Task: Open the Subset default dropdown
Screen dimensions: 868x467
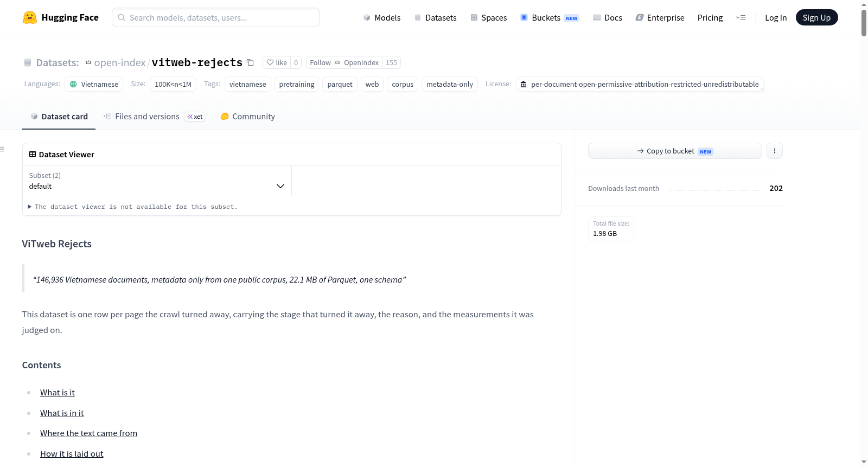Action: point(157,181)
